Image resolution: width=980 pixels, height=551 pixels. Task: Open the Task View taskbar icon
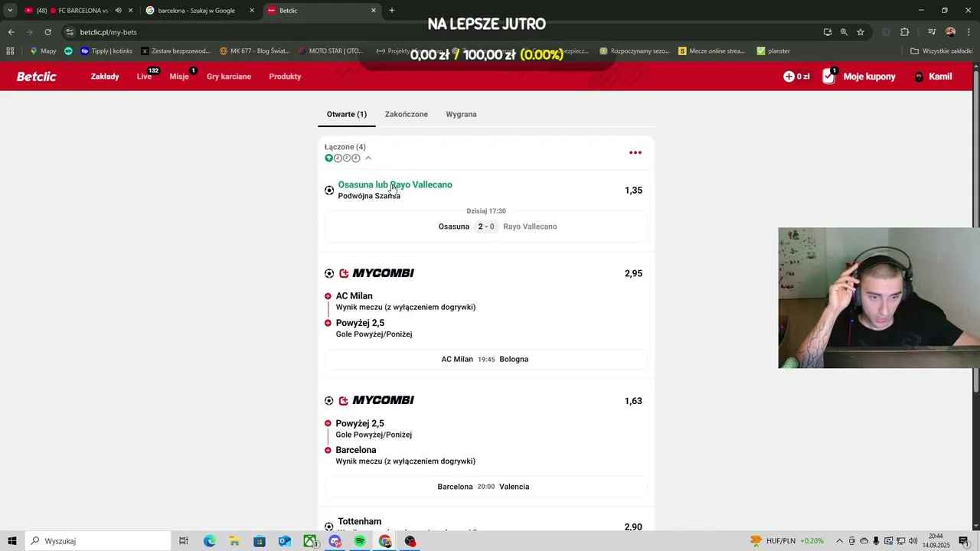[184, 541]
